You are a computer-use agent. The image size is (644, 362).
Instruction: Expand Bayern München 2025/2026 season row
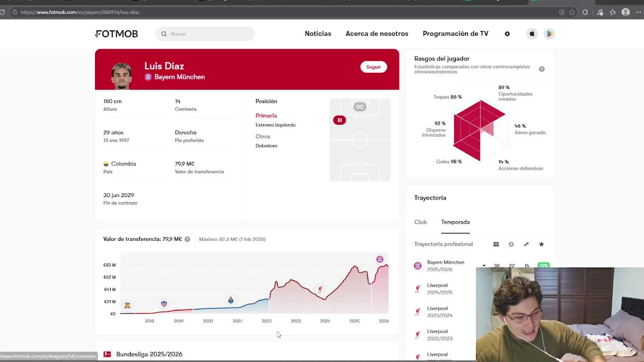click(484, 266)
